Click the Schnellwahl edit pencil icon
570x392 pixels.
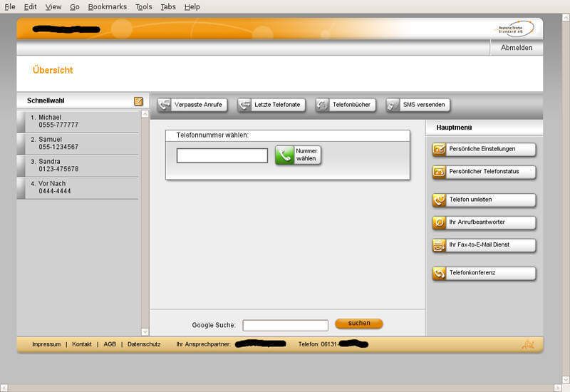(x=138, y=101)
